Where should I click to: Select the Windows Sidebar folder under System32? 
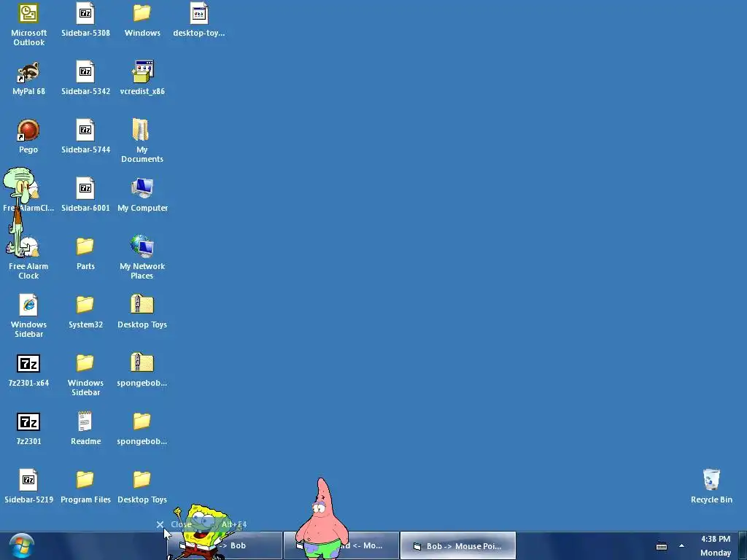(x=85, y=364)
